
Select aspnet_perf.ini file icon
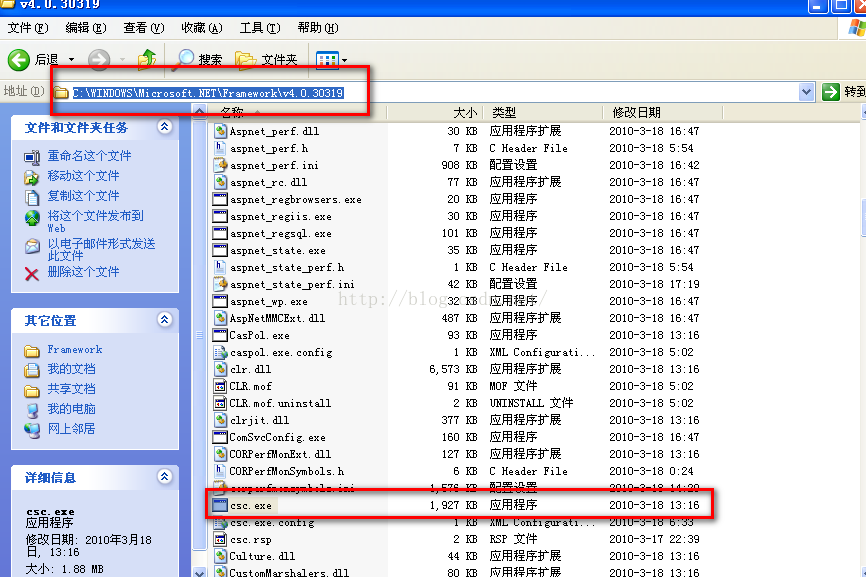220,165
